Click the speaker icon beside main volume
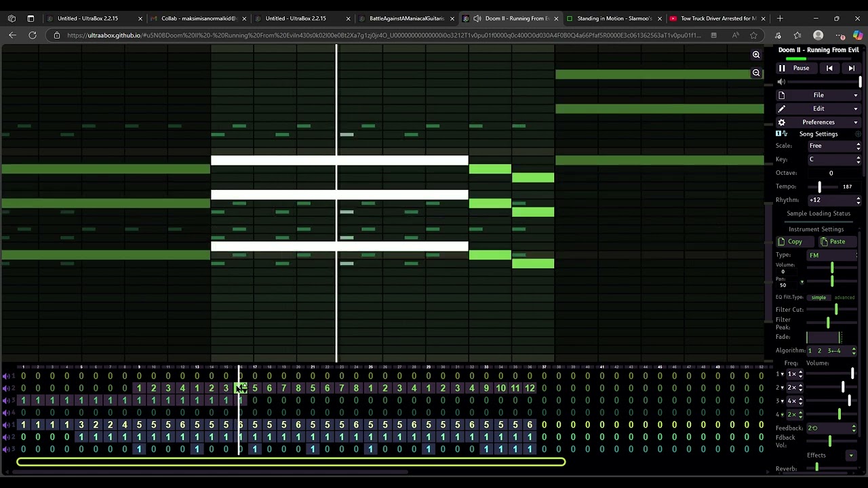The height and width of the screenshot is (488, 868). [781, 82]
